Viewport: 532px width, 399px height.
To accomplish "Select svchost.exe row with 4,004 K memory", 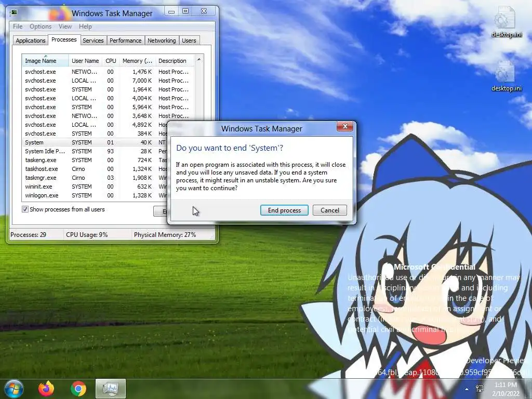I will point(108,98).
